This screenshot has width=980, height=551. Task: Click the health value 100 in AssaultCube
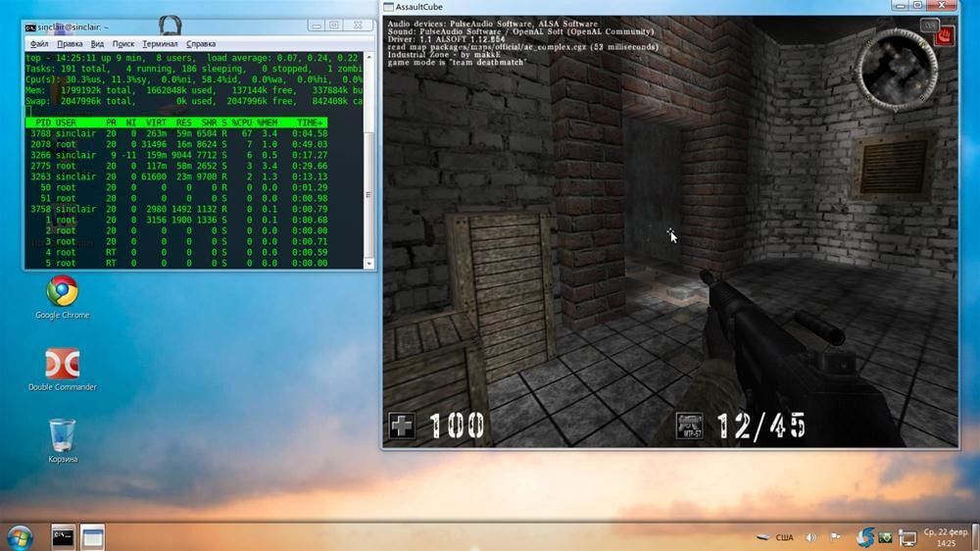pyautogui.click(x=457, y=426)
